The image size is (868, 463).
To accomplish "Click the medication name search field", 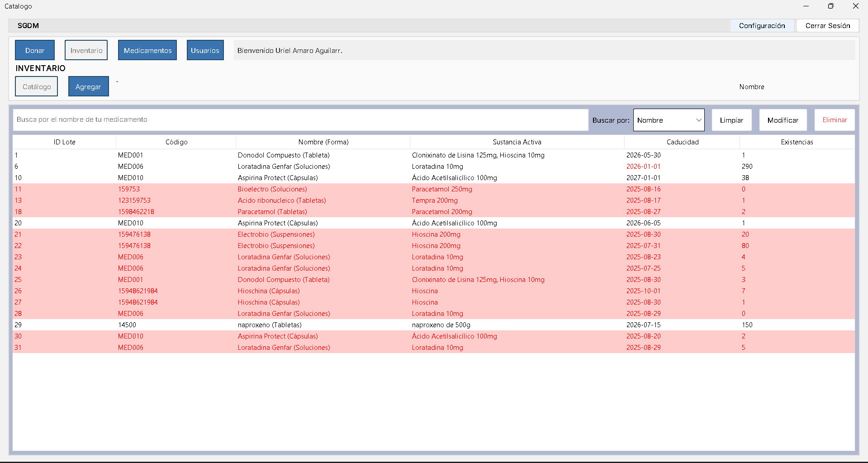I will pyautogui.click(x=300, y=120).
